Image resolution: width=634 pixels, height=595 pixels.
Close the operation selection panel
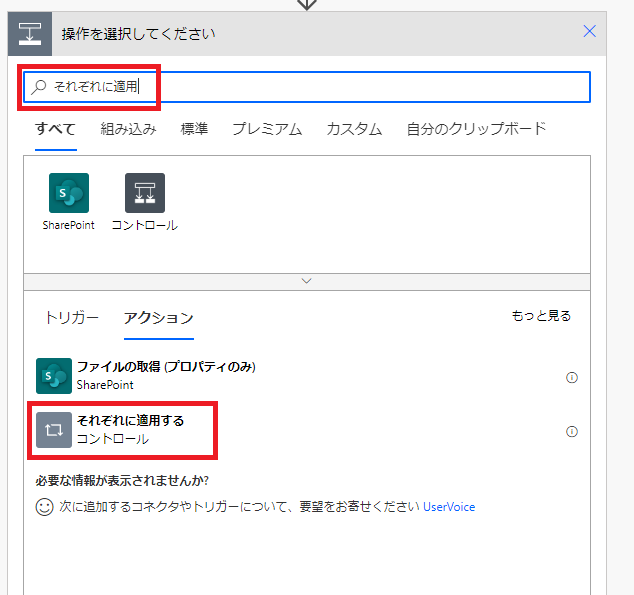click(590, 31)
